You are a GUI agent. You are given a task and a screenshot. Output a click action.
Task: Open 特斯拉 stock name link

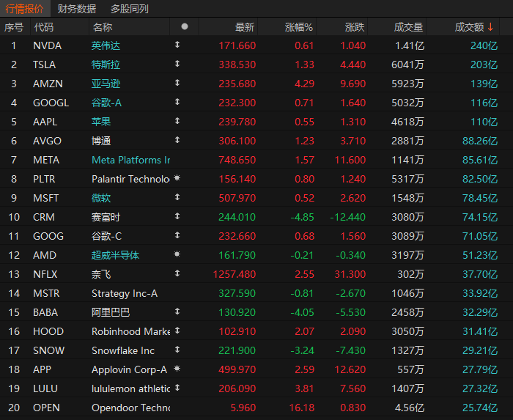coord(106,65)
